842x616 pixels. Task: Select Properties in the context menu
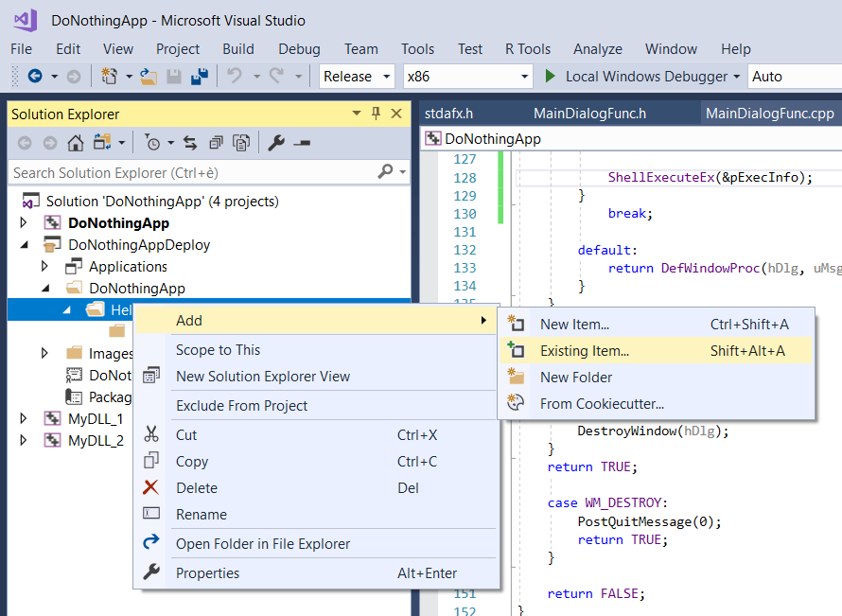pos(316,573)
